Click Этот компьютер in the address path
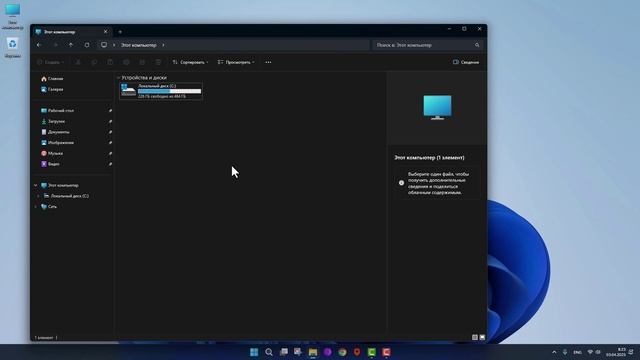This screenshot has height=360, width=640. (139, 45)
